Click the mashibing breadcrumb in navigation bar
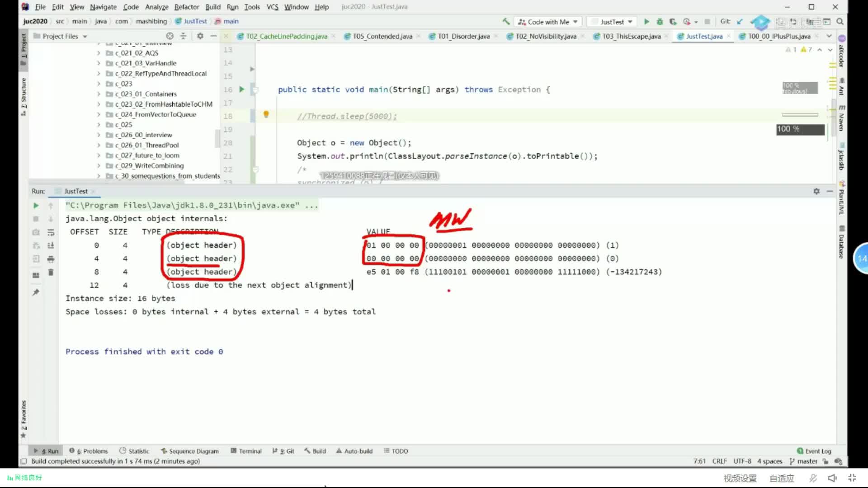 pyautogui.click(x=151, y=21)
